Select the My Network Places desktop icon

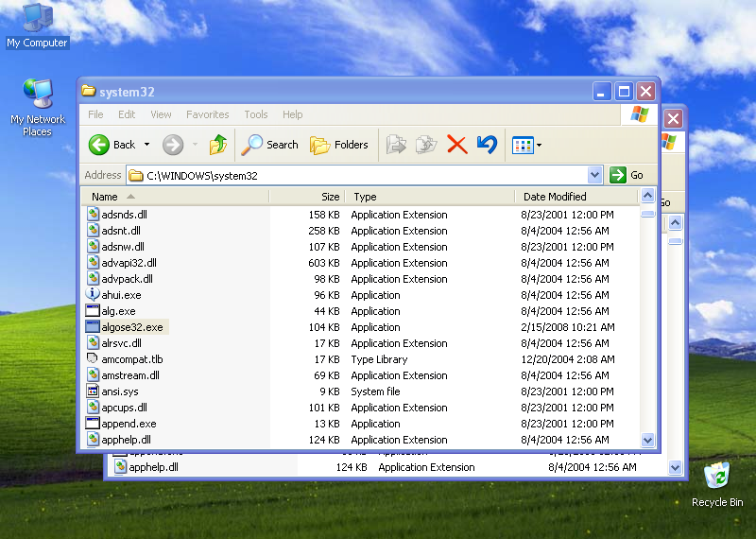(38, 108)
